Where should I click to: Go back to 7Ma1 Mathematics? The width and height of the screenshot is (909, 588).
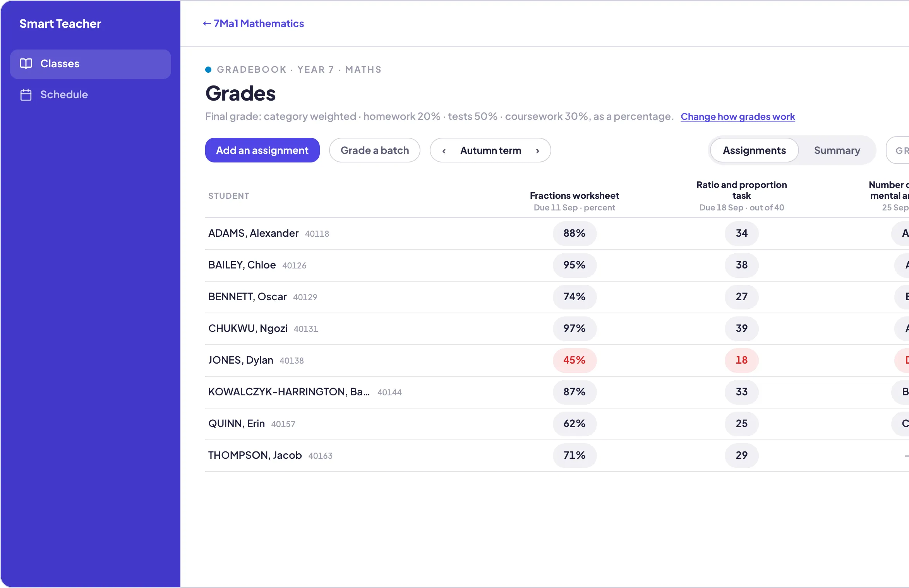pos(254,24)
